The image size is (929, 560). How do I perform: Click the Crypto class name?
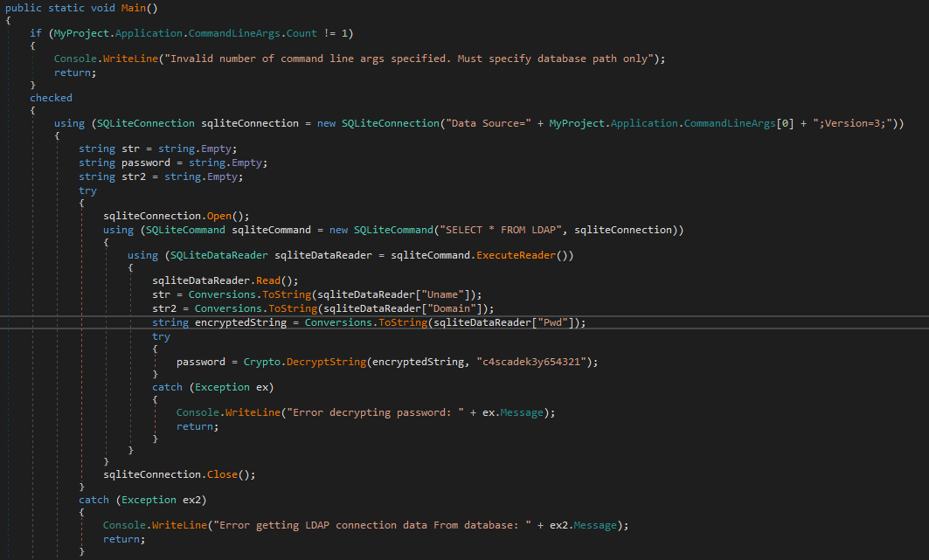click(262, 362)
